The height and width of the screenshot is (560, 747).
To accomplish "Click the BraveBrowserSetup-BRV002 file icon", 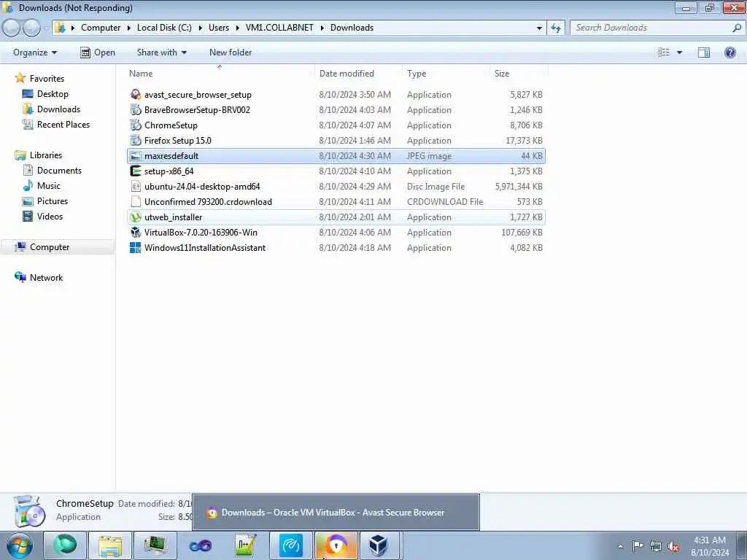I will tap(136, 110).
